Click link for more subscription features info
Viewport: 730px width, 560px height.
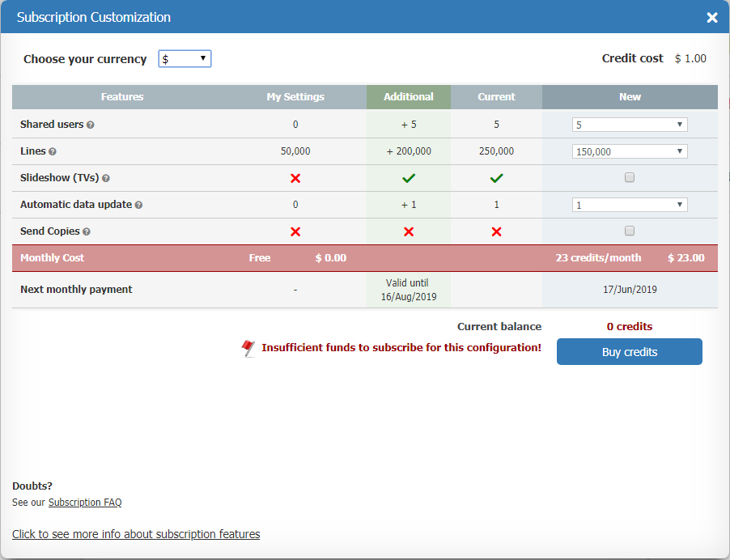(136, 534)
